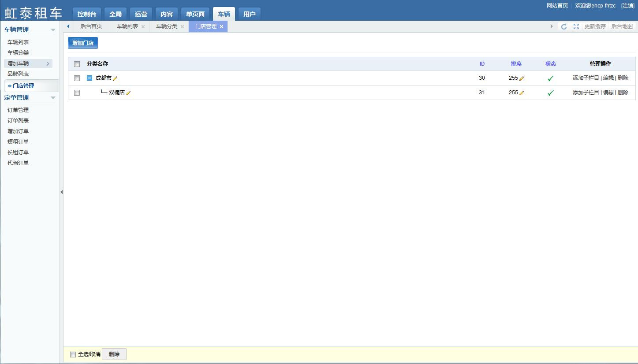Collapse the 车辆管理 sidebar section

pyautogui.click(x=53, y=30)
